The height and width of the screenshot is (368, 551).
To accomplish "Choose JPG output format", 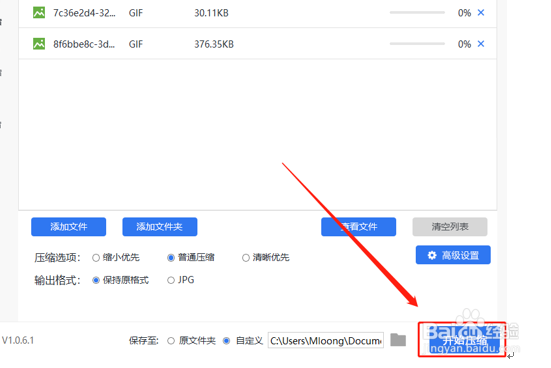I will [x=171, y=280].
